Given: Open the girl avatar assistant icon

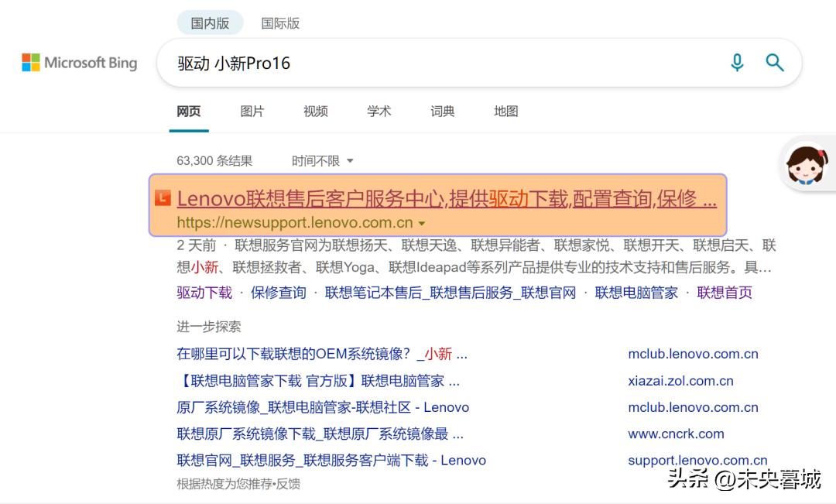Looking at the screenshot, I should (807, 164).
